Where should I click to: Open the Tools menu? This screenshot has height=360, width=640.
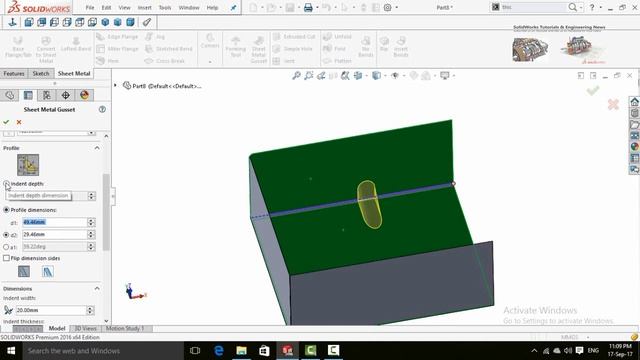point(165,7)
